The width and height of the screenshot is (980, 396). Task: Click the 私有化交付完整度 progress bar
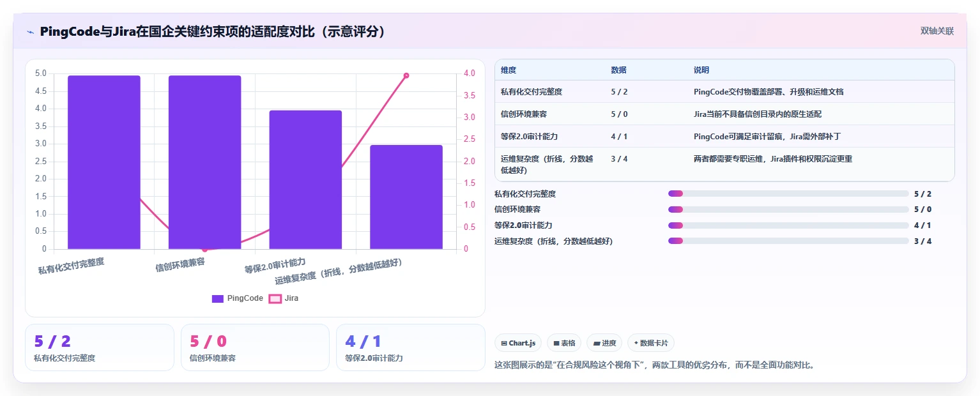click(x=788, y=194)
